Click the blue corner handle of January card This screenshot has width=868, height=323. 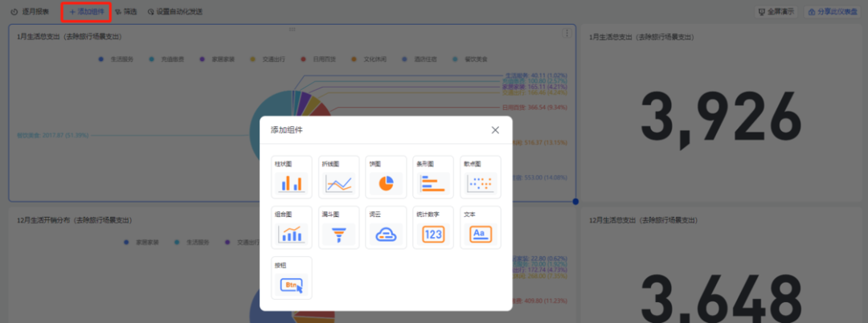click(x=575, y=202)
